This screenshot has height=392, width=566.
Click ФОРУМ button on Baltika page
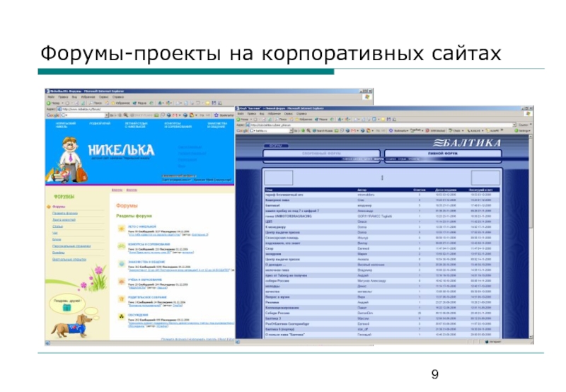pos(276,146)
